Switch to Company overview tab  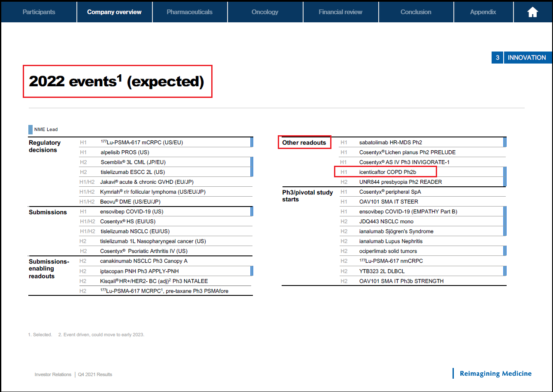tap(114, 12)
